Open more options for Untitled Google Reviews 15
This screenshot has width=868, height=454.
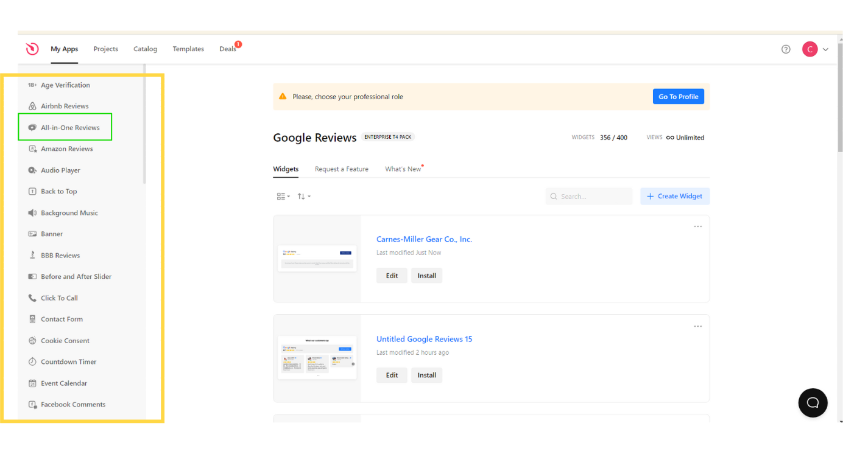coord(697,326)
